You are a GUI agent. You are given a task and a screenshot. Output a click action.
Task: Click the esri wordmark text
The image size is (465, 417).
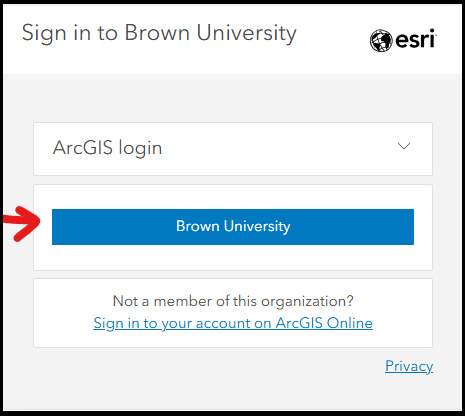[416, 39]
